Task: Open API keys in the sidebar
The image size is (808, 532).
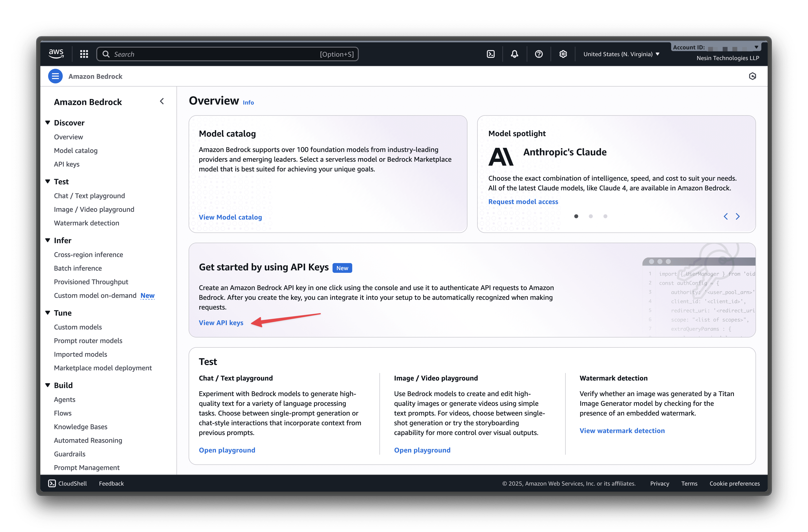Action: [67, 164]
